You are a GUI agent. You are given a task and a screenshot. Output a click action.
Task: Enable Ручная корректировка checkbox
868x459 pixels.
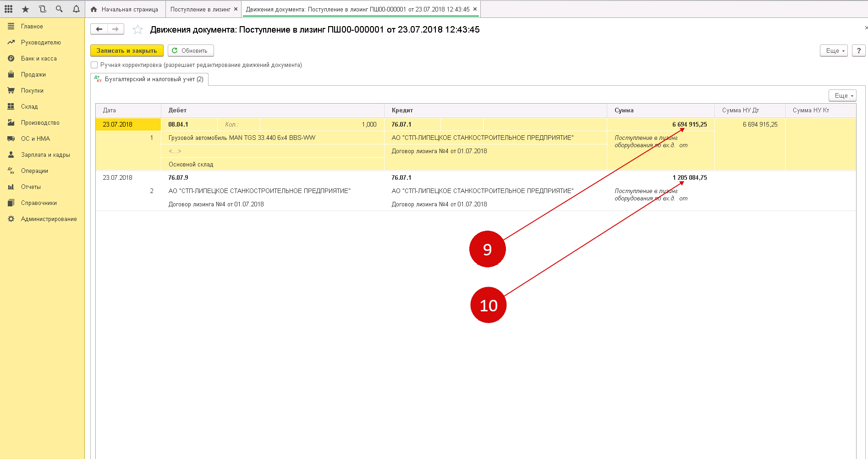[94, 65]
